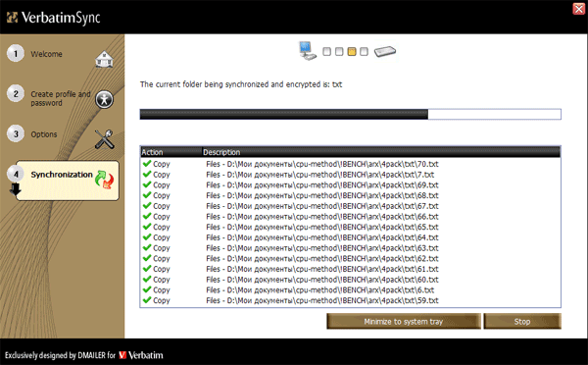Click the Description column header
The image size is (588, 365).
pyautogui.click(x=381, y=152)
